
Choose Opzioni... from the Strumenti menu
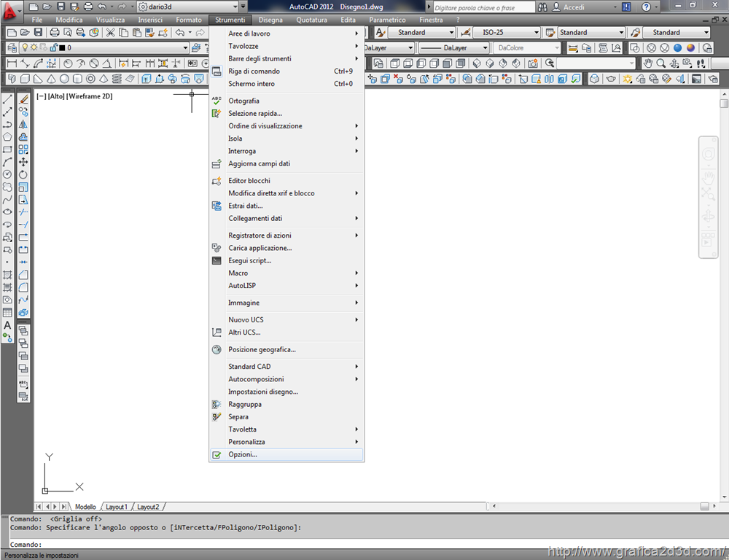pyautogui.click(x=243, y=454)
